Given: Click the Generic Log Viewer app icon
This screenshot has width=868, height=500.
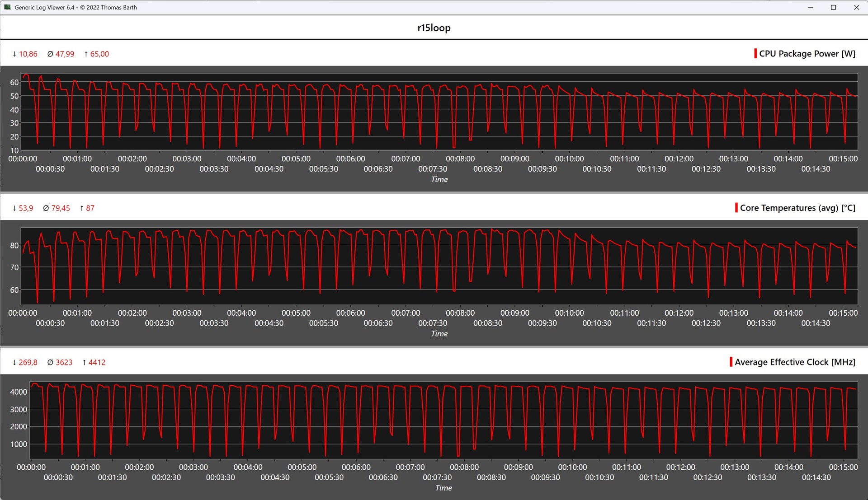Looking at the screenshot, I should pyautogui.click(x=7, y=7).
